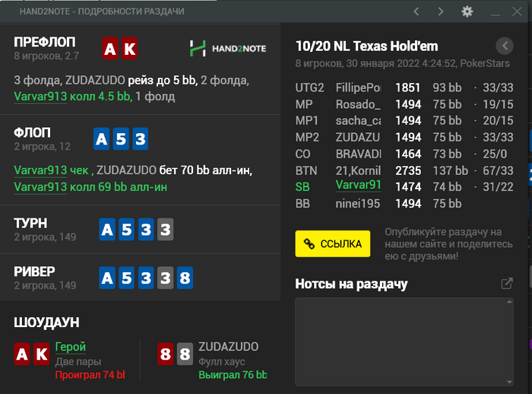The width and height of the screenshot is (532, 394).
Task: Click blue 8 river card
Action: pyautogui.click(x=185, y=278)
